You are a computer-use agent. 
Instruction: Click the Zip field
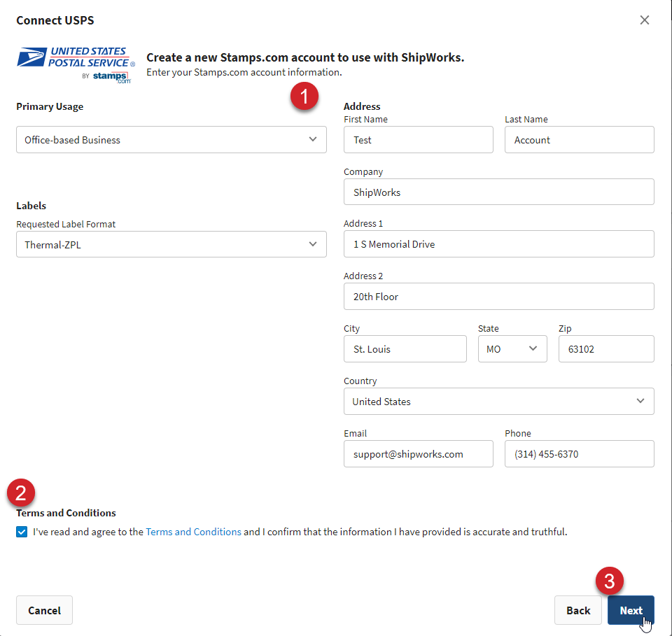(x=606, y=349)
